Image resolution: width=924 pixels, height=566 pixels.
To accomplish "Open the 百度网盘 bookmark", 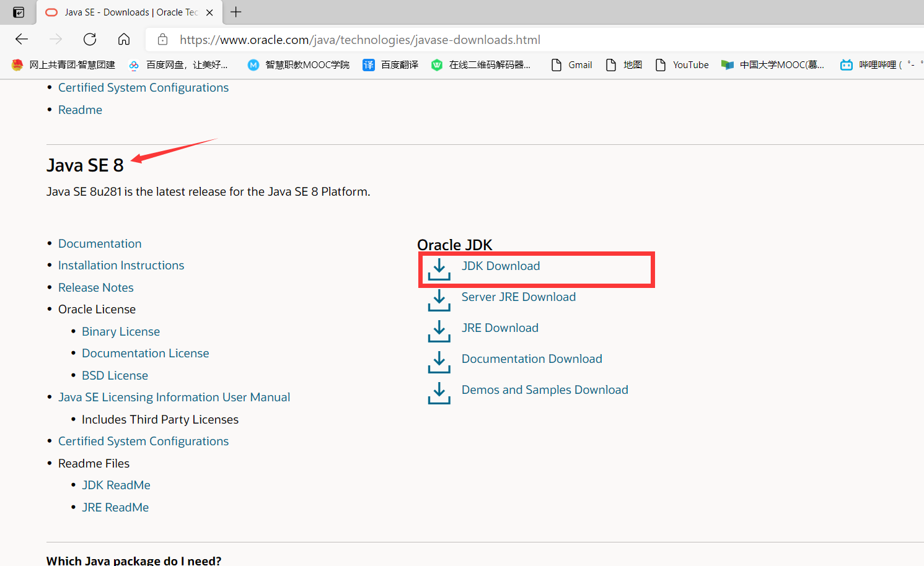I will pyautogui.click(x=178, y=65).
